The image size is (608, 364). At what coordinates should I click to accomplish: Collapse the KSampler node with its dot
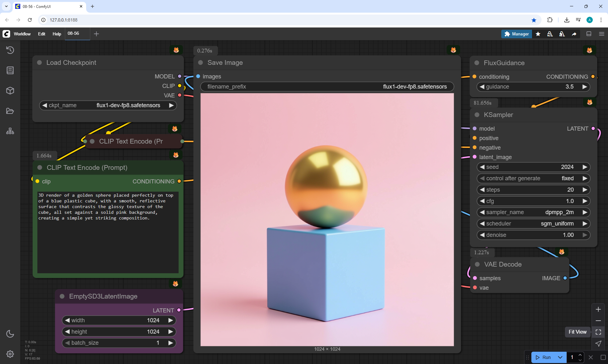pos(477,115)
